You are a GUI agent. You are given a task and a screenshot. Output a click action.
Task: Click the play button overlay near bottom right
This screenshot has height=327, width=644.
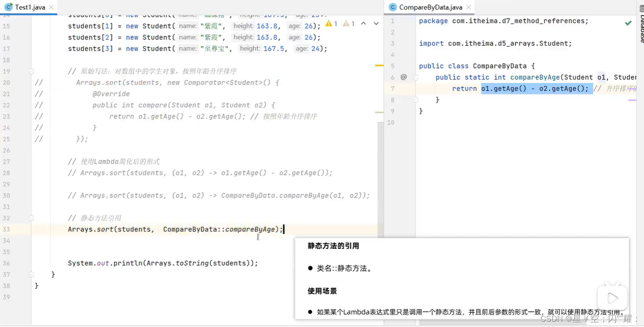612,298
